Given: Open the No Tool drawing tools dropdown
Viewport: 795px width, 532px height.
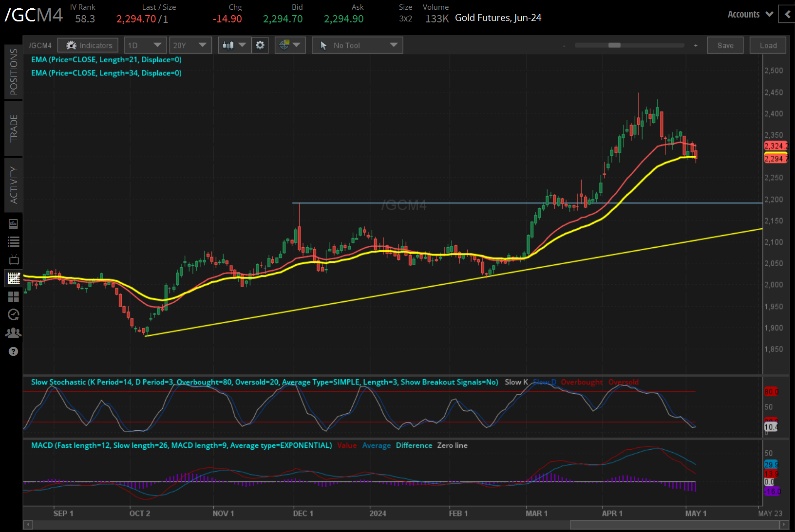Looking at the screenshot, I should 357,45.
